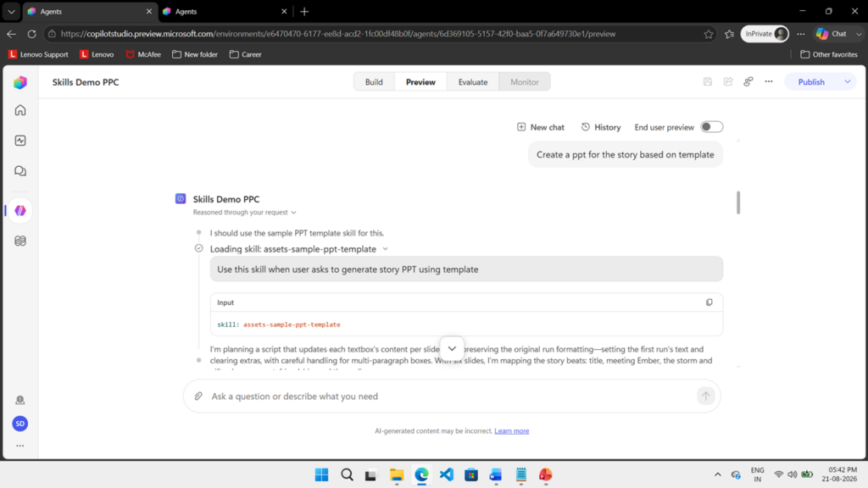
Task: Open the Career bookmarks folder
Action: coord(245,54)
